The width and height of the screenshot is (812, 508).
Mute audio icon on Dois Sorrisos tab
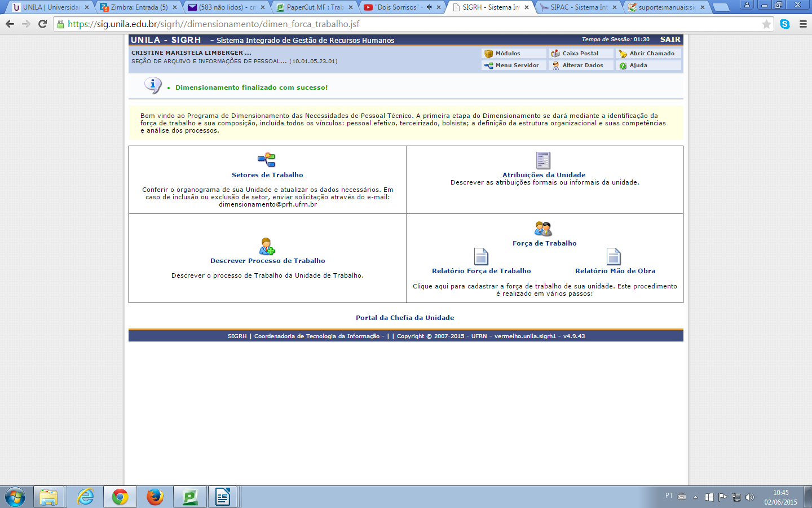[429, 7]
